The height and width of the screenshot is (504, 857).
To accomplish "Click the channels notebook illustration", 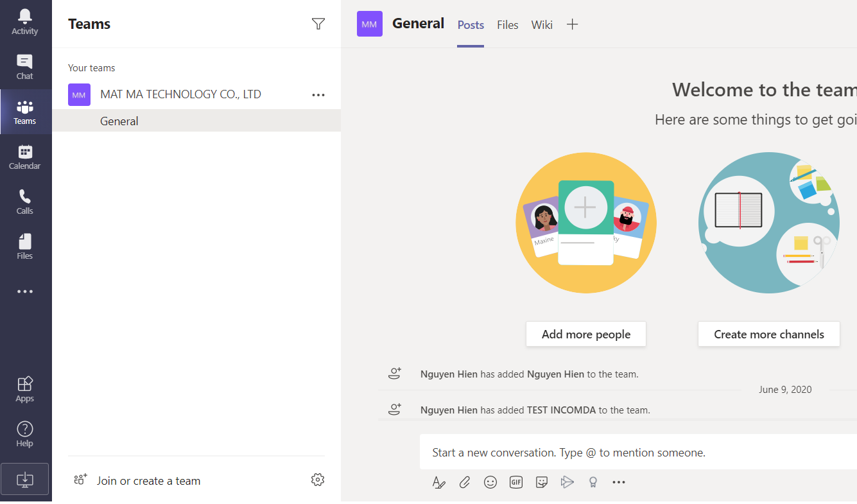I will (769, 223).
